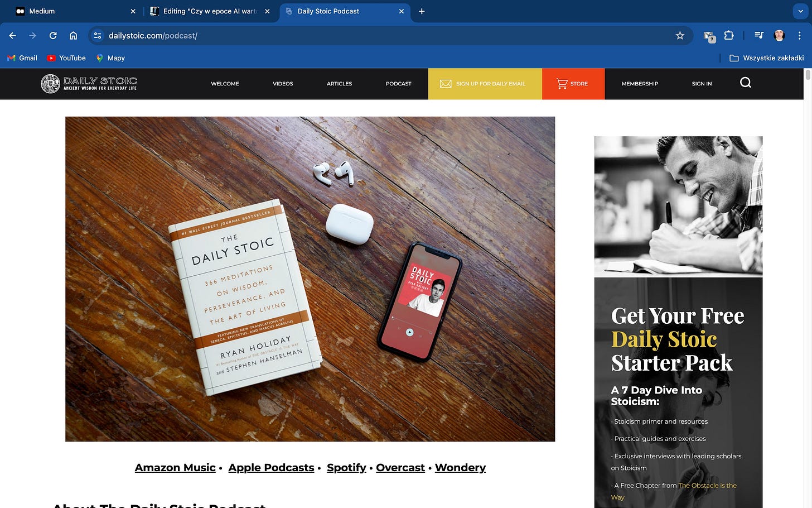Reload the Daily Stoic page
Image resolution: width=812 pixels, height=508 pixels.
pos(53,36)
